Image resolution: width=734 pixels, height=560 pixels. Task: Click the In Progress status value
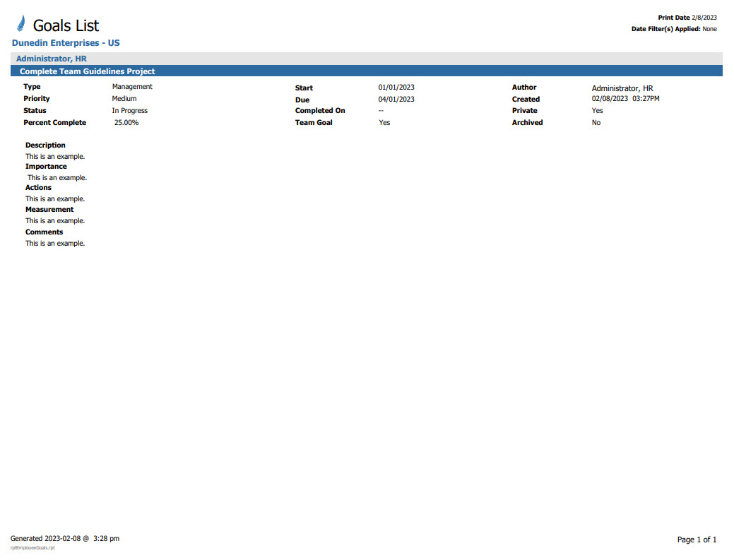click(x=129, y=111)
